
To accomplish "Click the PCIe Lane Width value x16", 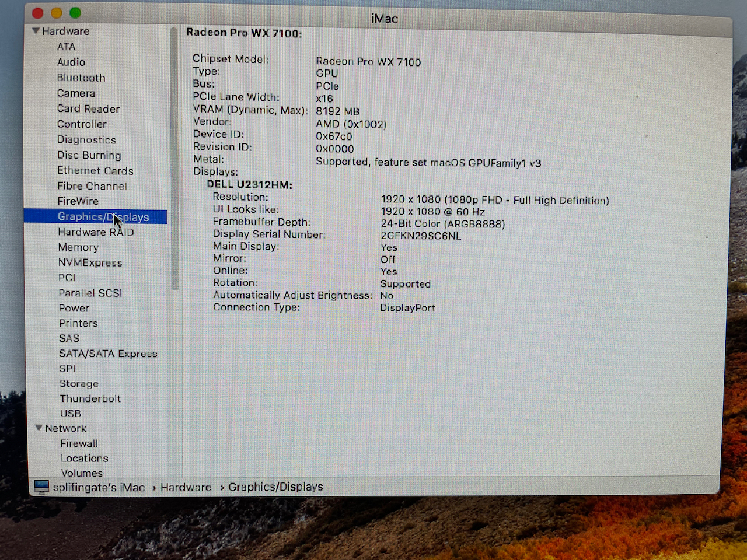I will (x=324, y=99).
